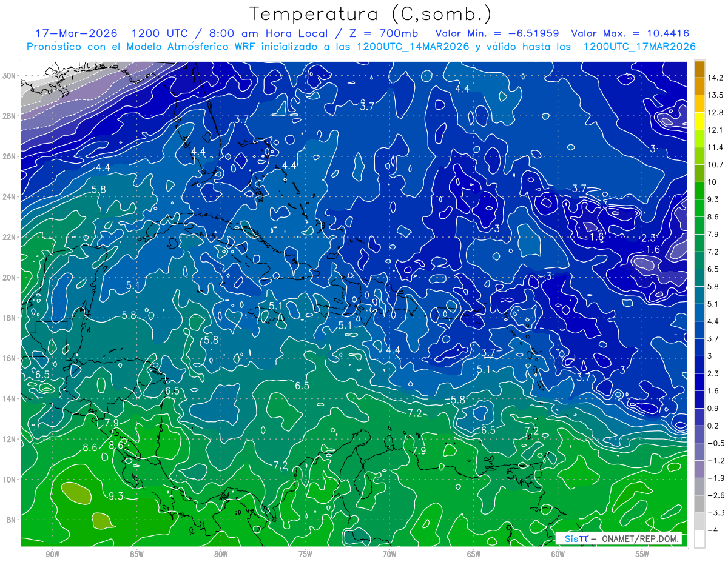Click the "28N" latitude axis label
The image size is (728, 562).
10,116
